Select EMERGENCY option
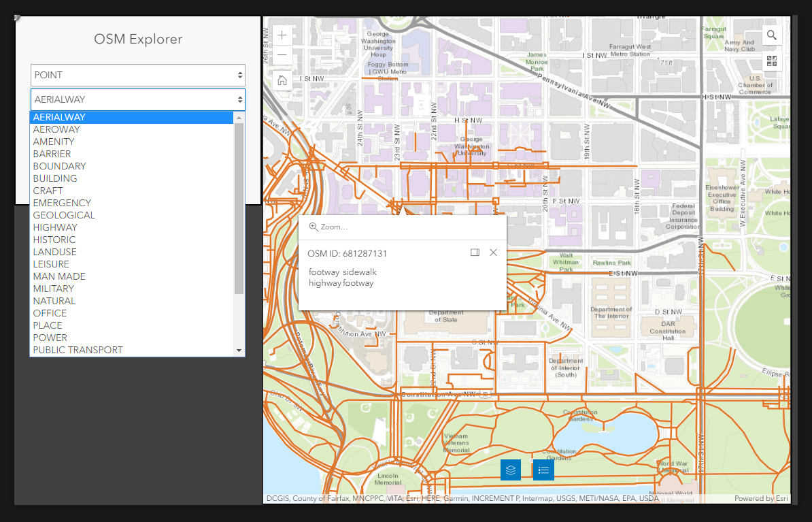 (x=131, y=203)
